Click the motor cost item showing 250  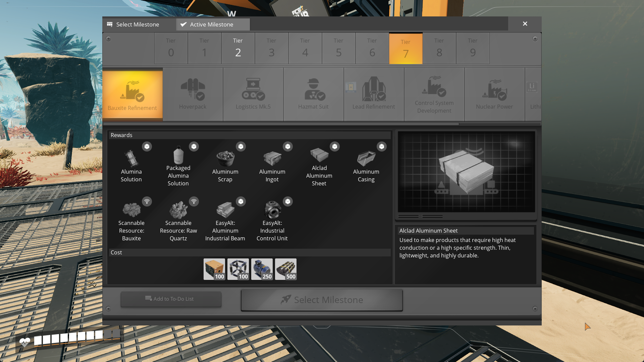[262, 269]
